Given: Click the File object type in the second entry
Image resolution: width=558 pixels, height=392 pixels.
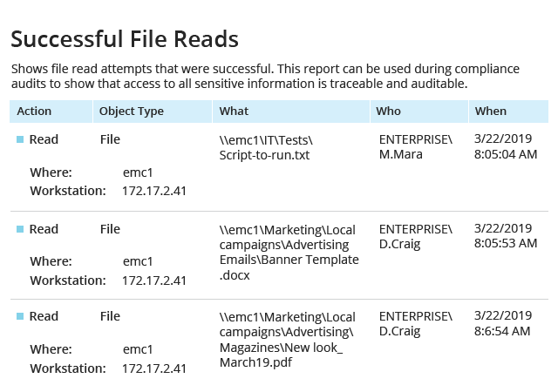Looking at the screenshot, I should point(110,229).
